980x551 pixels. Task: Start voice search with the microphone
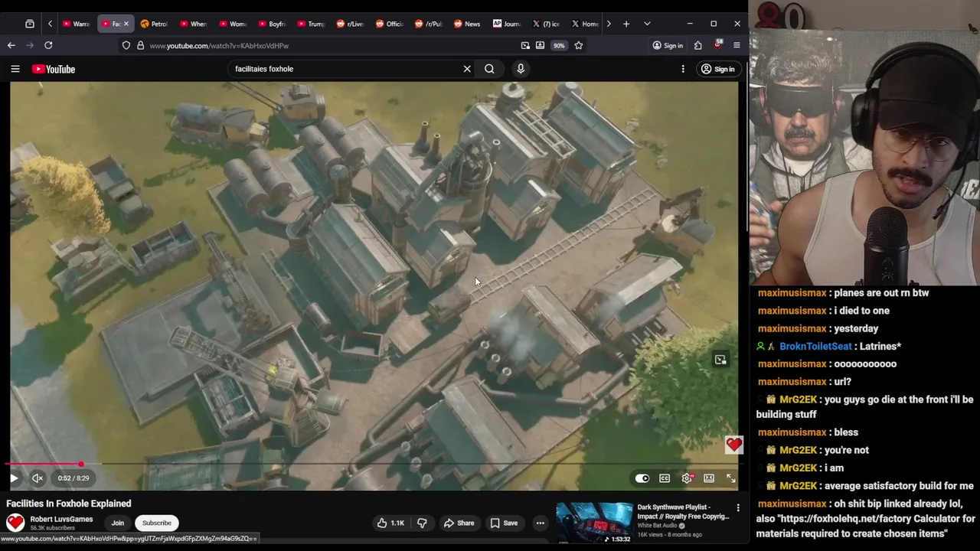pyautogui.click(x=521, y=69)
